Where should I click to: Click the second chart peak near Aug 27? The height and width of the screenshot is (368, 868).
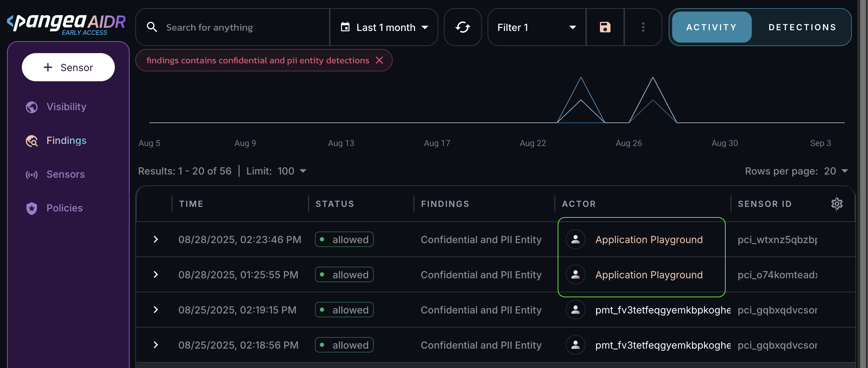click(653, 78)
